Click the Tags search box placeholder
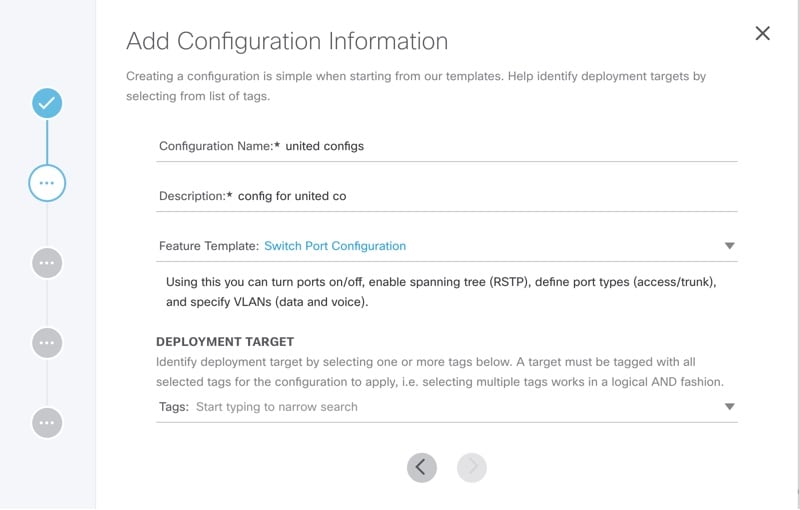Viewport: 800px width, 510px height. tap(277, 407)
